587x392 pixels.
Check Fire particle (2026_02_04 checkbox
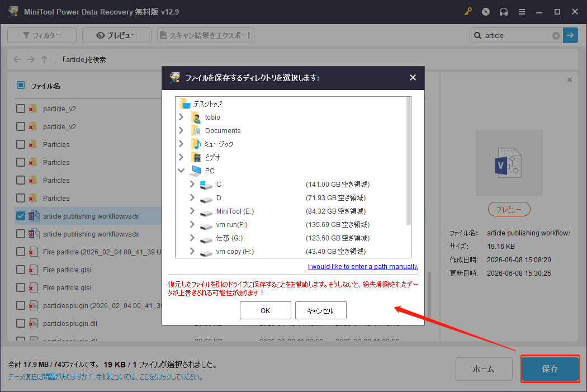click(x=21, y=252)
